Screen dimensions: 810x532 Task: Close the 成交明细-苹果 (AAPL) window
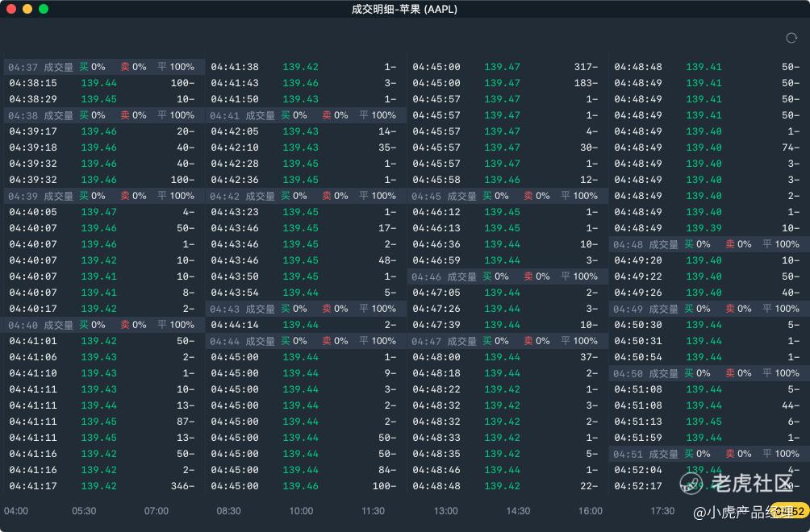click(10, 9)
